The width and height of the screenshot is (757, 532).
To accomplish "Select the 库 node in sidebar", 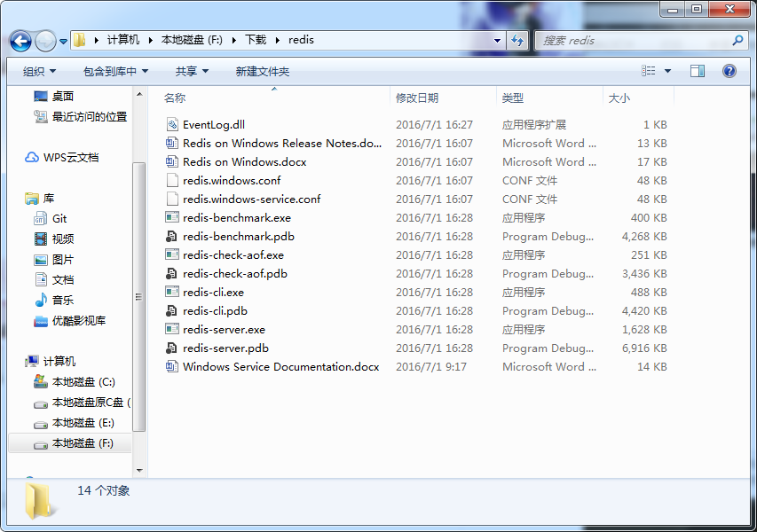I will [48, 199].
